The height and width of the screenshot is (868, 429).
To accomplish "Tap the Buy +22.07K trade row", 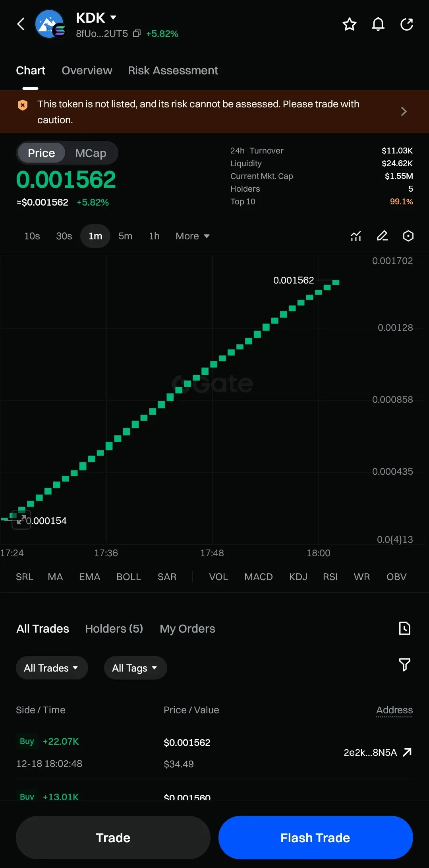I will pos(214,753).
